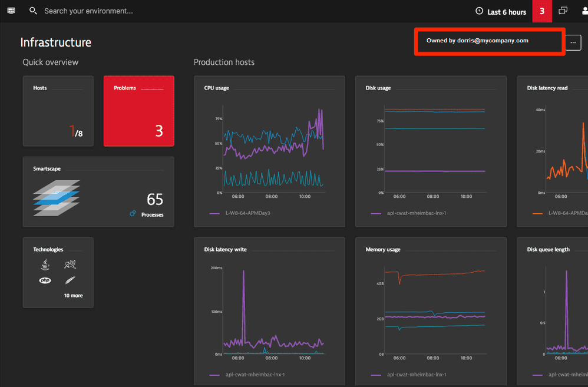The height and width of the screenshot is (387, 588).
Task: Click the orange line in Memory usage chart
Action: 435,274
